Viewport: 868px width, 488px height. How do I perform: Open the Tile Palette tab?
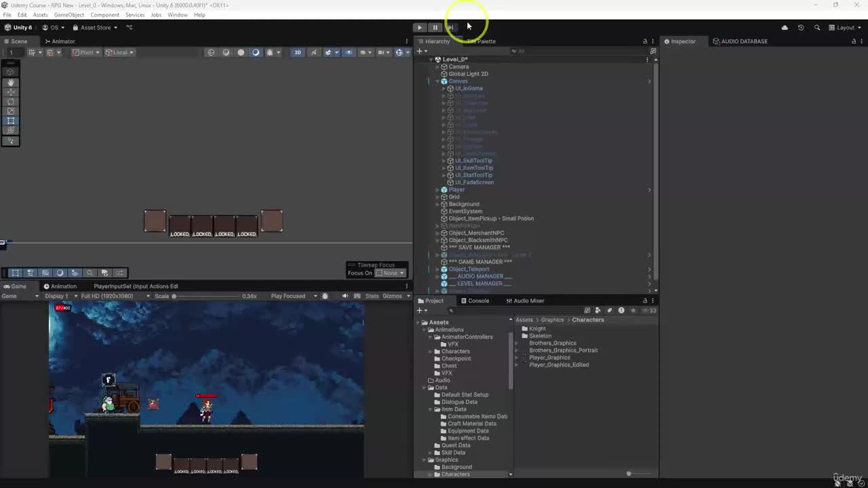click(x=481, y=41)
